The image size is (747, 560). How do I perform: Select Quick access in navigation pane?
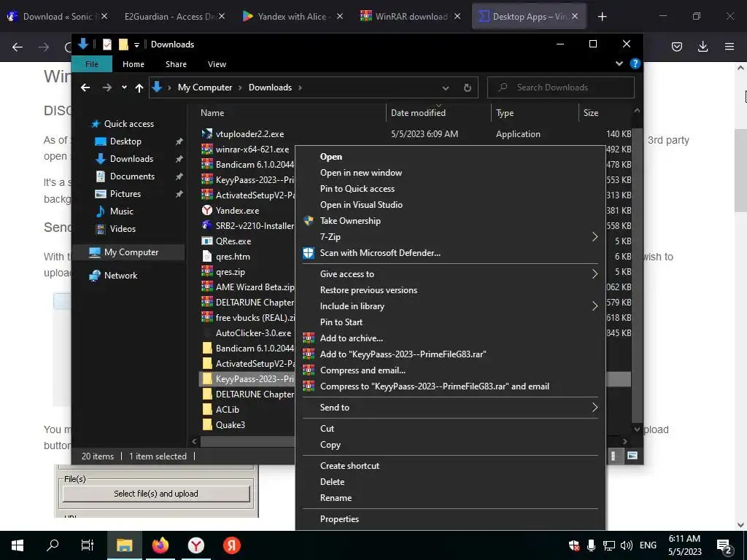coord(128,124)
